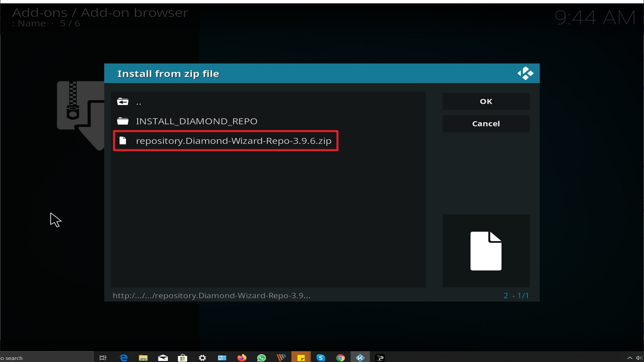Click the INSTALL_DIAMOND_REPO folder icon
644x362 pixels.
[x=123, y=121]
